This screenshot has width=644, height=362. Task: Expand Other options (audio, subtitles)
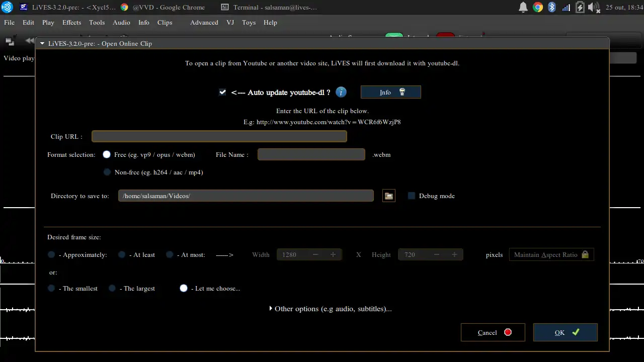331,309
